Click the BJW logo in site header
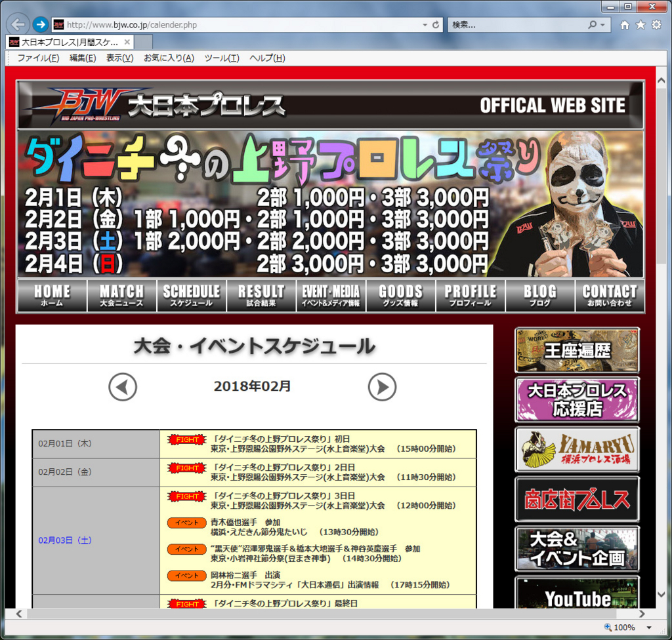The width and height of the screenshot is (672, 640). pyautogui.click(x=88, y=105)
